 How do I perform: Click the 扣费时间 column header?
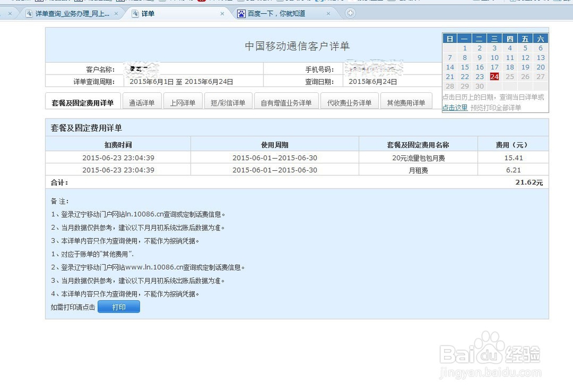click(118, 144)
